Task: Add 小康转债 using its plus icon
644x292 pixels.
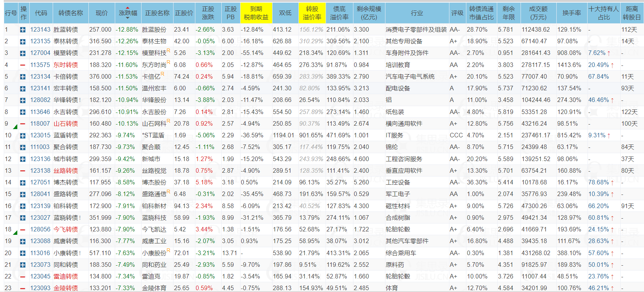Action: coord(23,253)
